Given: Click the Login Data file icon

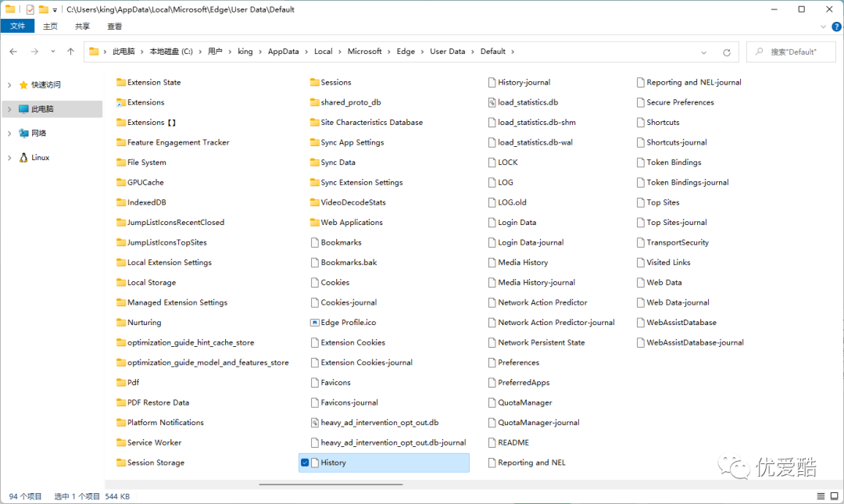Looking at the screenshot, I should [492, 223].
